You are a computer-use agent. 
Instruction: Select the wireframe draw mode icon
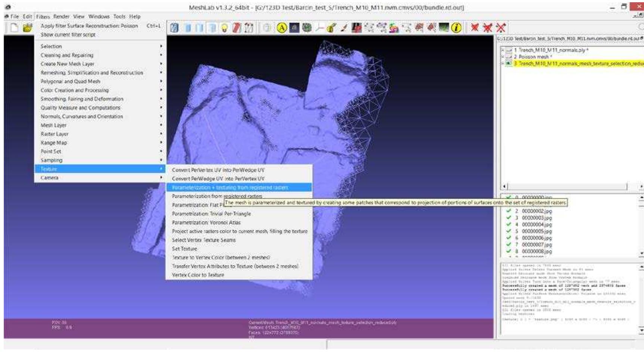point(199,27)
